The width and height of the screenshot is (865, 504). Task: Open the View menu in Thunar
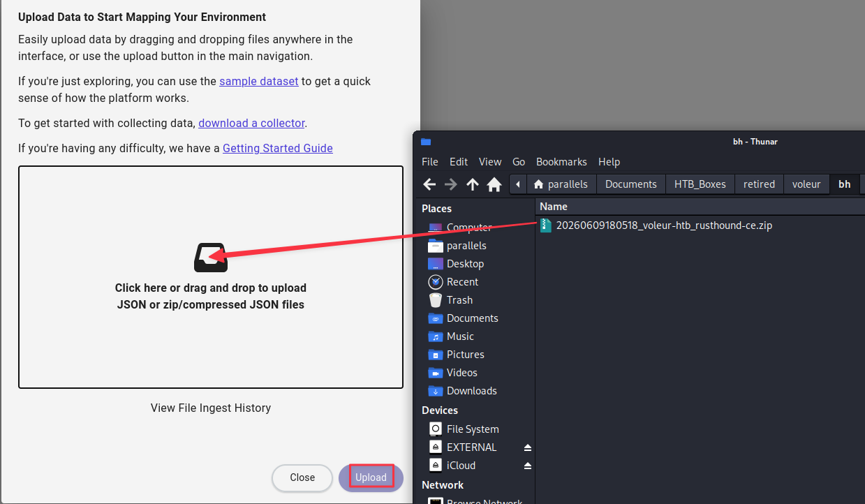coord(490,162)
